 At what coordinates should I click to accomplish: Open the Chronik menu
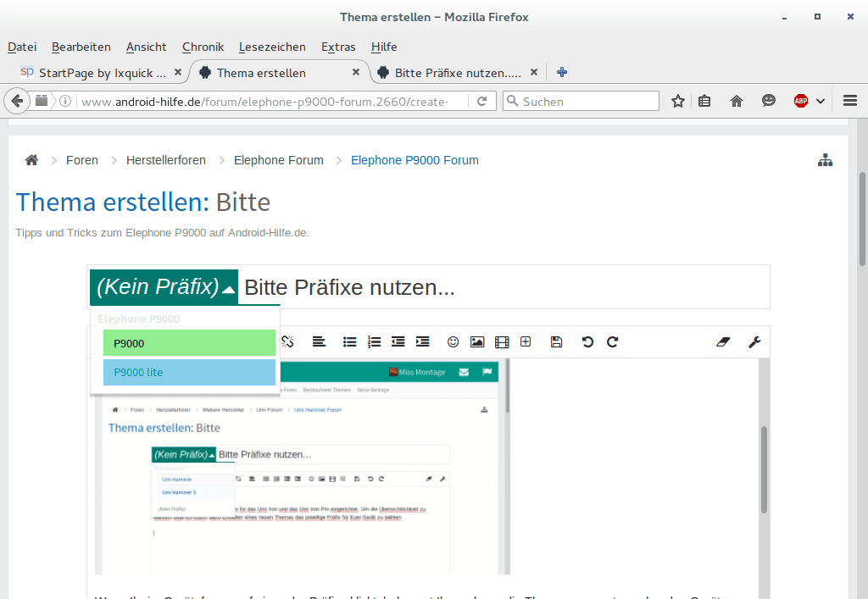click(x=203, y=47)
